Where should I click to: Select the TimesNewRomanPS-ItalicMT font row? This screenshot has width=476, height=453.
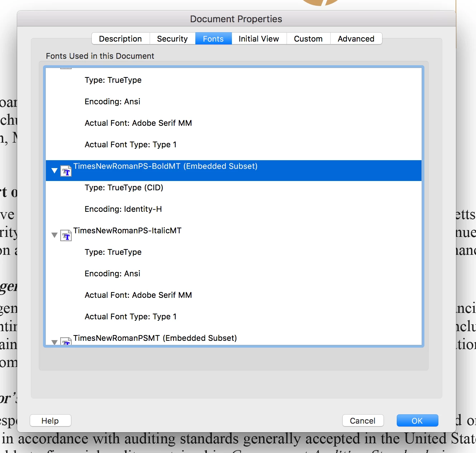[x=234, y=235]
